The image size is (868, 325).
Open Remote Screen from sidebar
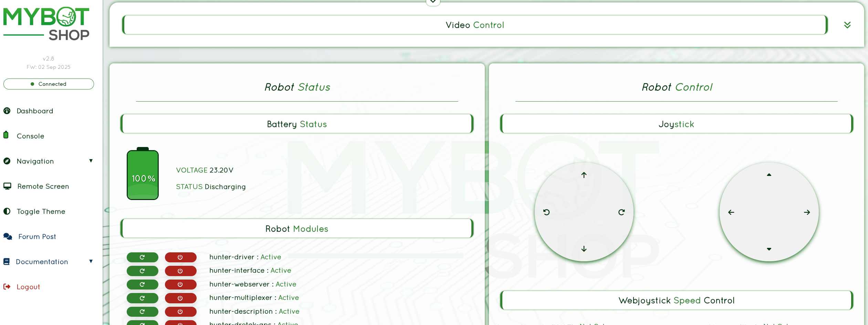(x=43, y=186)
